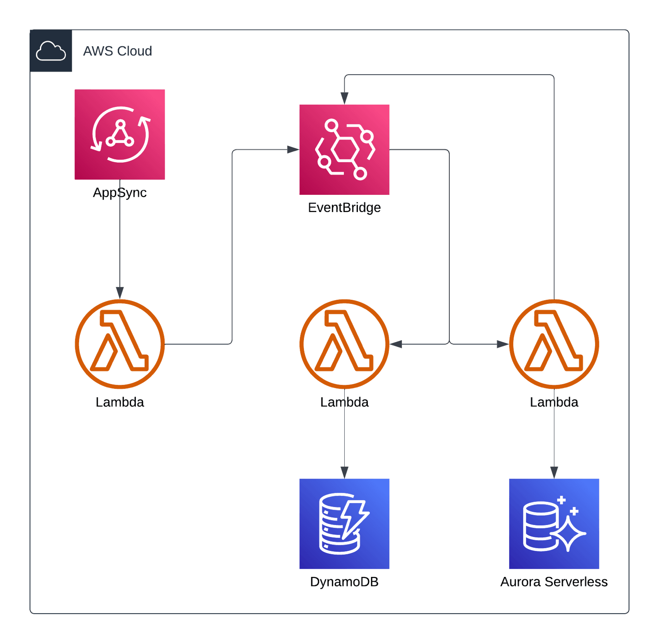Select the arrowhead pointing into the Lambda below AppSync
This screenshot has height=644, width=659.
pyautogui.click(x=120, y=293)
